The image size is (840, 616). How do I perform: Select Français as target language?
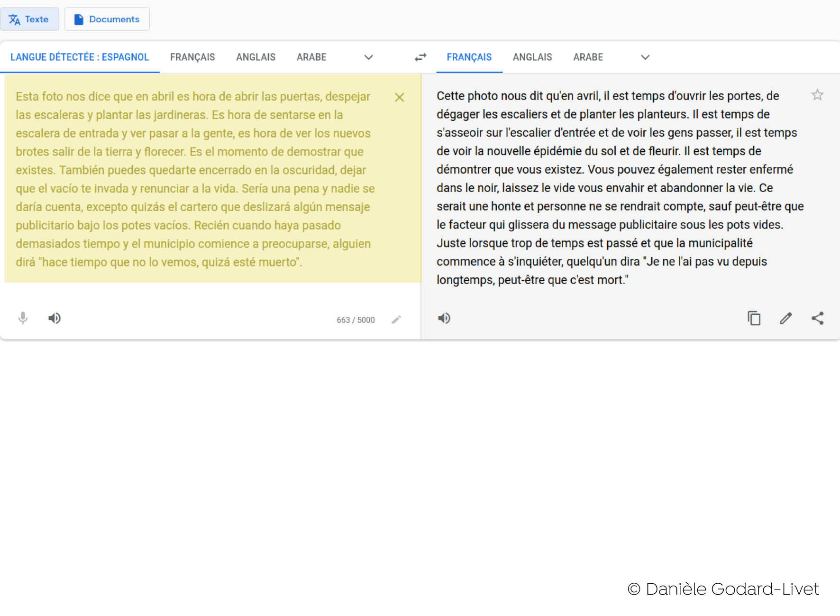(x=469, y=57)
